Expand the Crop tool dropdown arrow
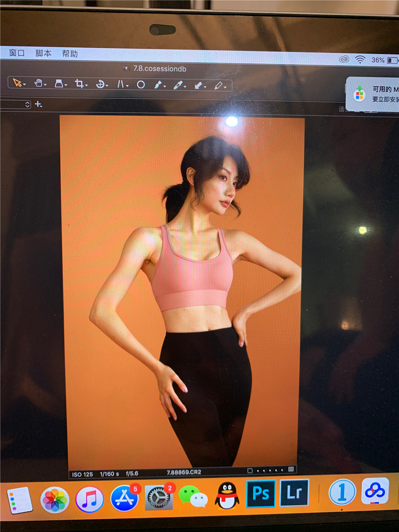399x532 pixels. [x=86, y=85]
